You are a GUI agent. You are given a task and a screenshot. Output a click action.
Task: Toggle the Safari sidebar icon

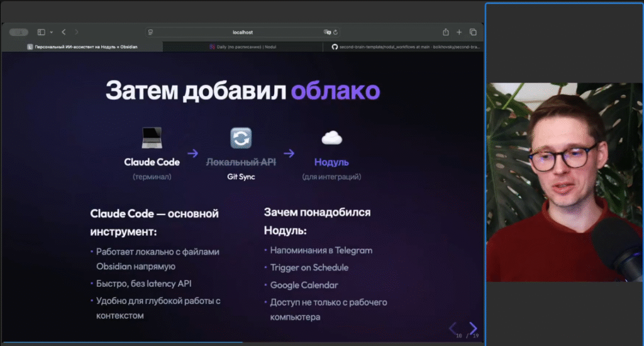click(41, 32)
